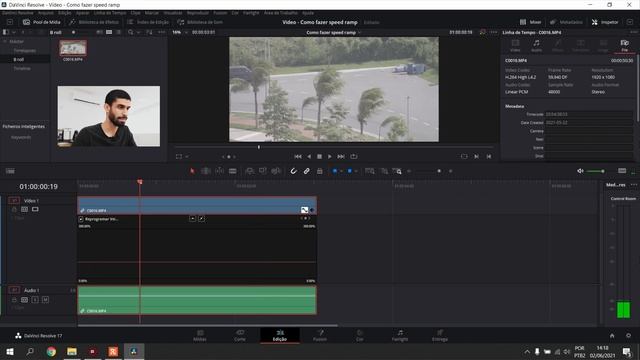
Task: Activate the Dynamic Trim Mode tool
Action: 219,171
